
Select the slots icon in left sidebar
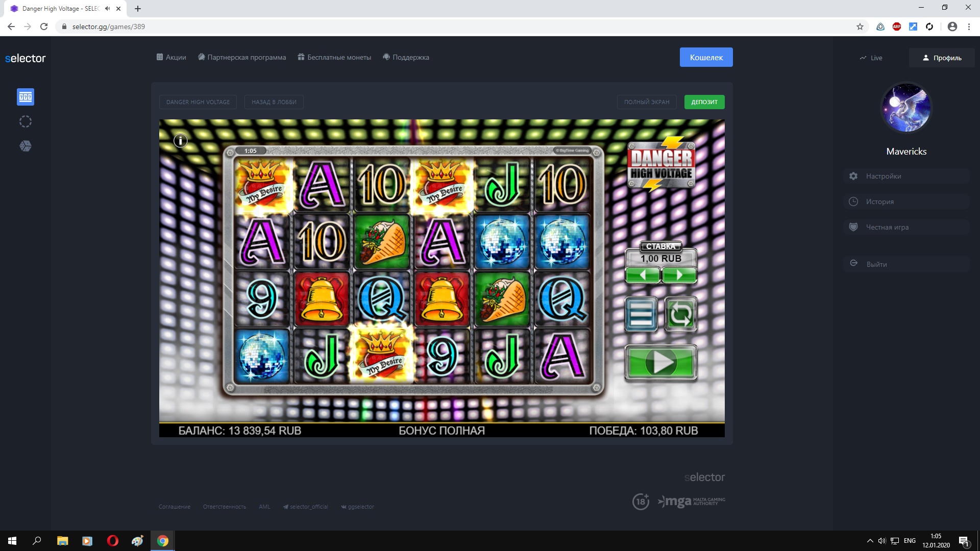(26, 97)
